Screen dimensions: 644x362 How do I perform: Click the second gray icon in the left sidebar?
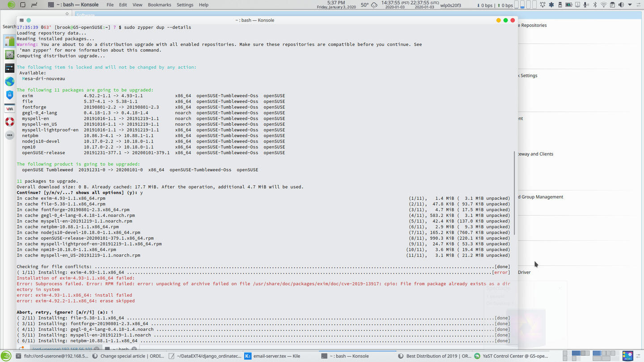coord(9,55)
